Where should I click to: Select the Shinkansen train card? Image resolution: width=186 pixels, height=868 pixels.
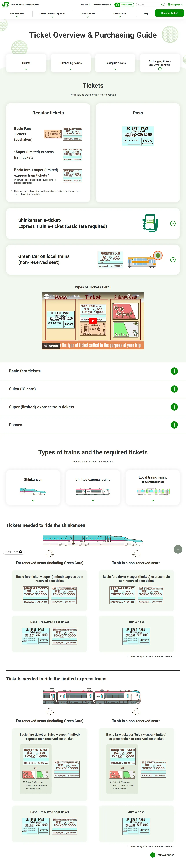click(x=33, y=487)
